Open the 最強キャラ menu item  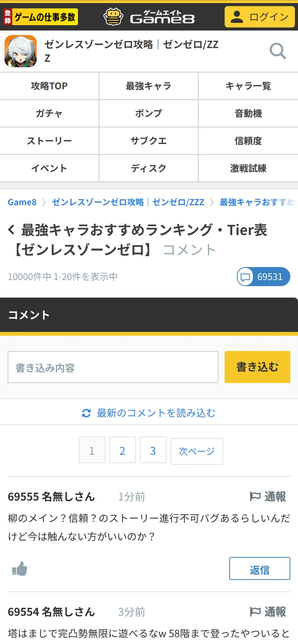[149, 86]
